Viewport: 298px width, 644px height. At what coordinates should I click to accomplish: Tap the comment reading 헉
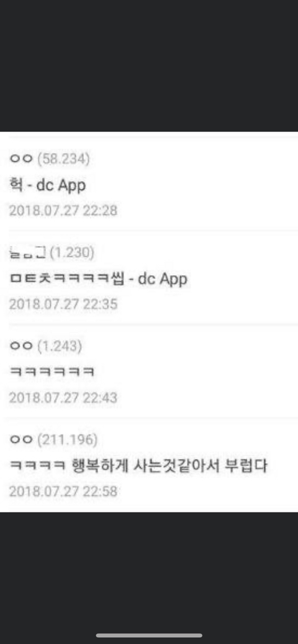(16, 185)
